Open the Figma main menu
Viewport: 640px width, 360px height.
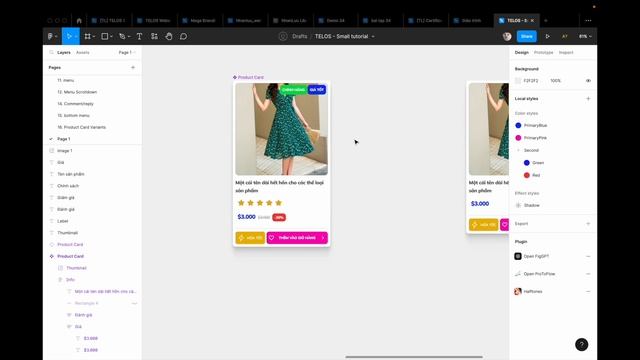(x=51, y=36)
